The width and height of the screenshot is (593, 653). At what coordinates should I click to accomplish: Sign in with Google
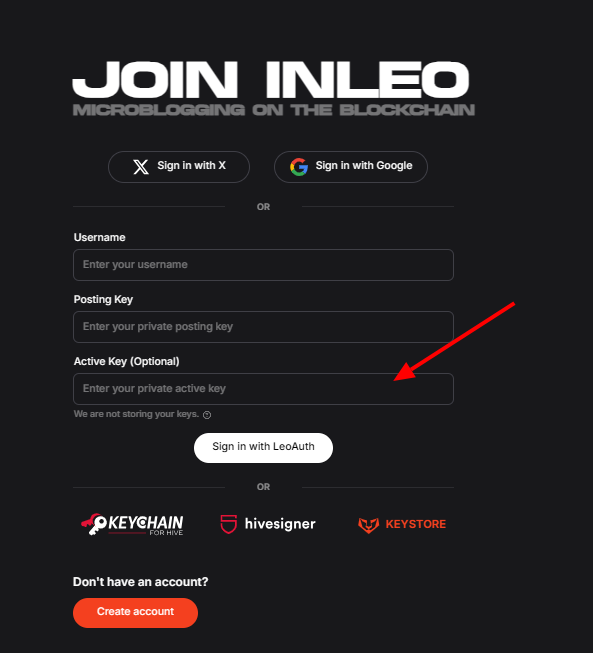point(351,167)
